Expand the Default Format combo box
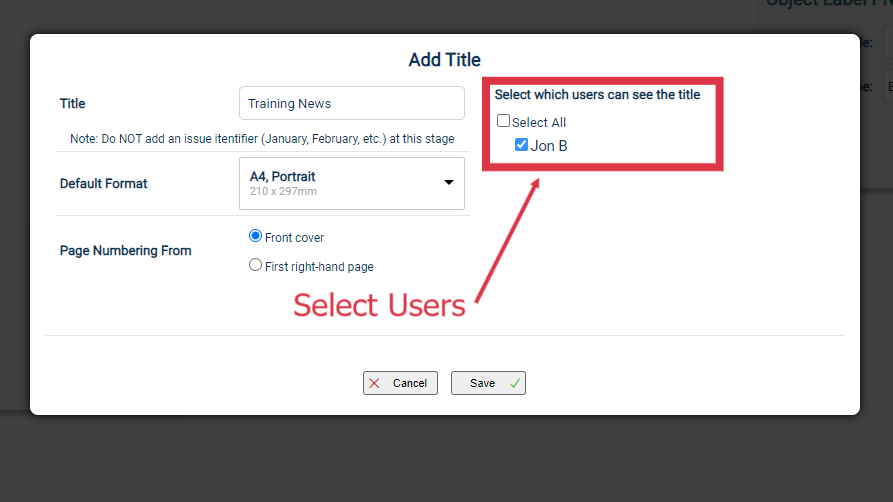Screen dimensions: 893x502 pyautogui.click(x=352, y=183)
